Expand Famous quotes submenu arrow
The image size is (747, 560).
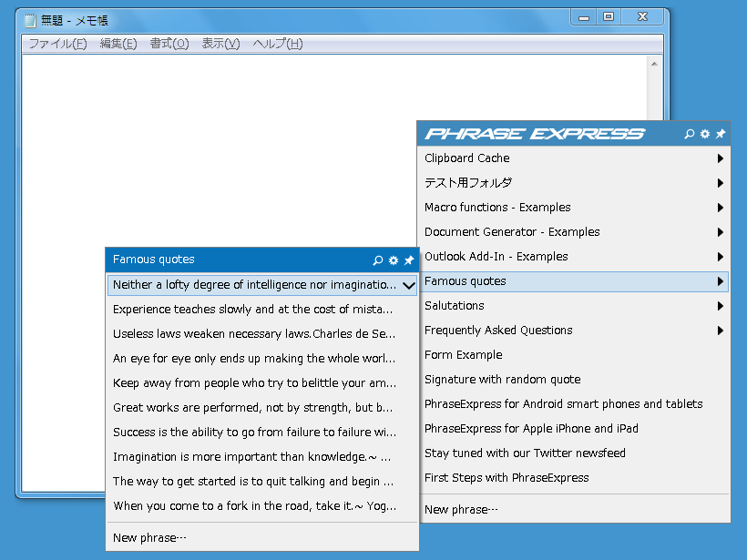[x=721, y=281]
